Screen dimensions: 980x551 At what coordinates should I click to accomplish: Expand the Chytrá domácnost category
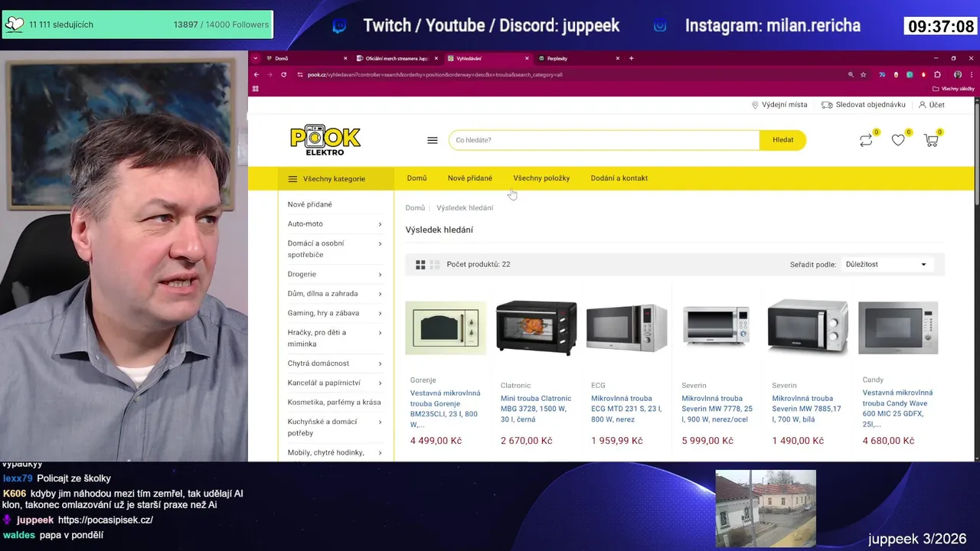(x=380, y=364)
